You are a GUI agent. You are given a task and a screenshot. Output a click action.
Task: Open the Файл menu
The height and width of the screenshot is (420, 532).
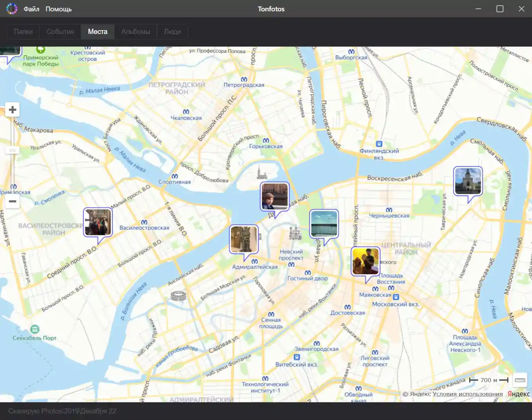(x=31, y=9)
